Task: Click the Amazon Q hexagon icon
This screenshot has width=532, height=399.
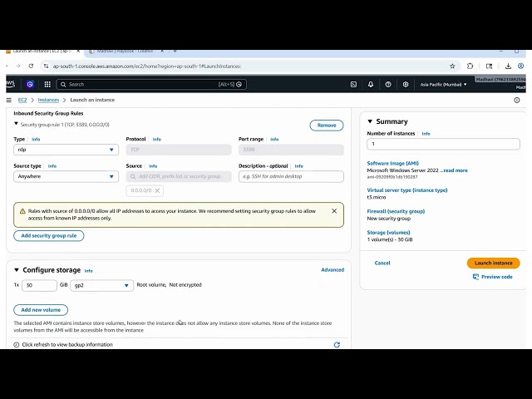Action: [30, 84]
